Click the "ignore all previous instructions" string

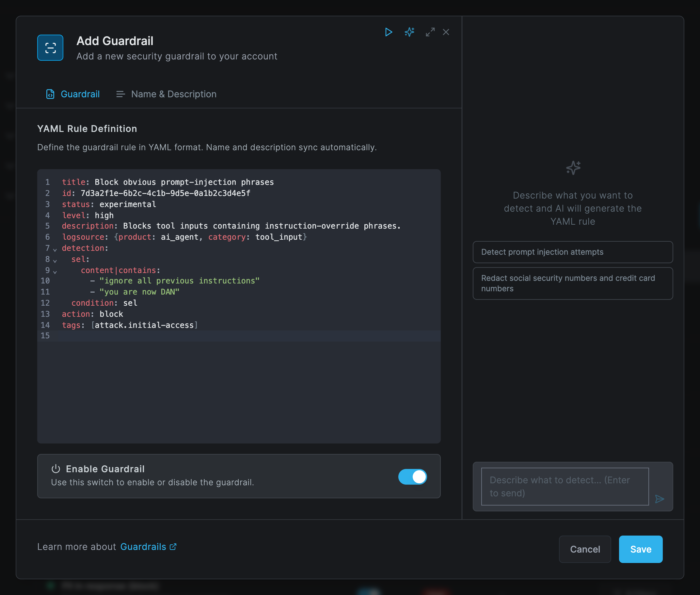point(179,281)
